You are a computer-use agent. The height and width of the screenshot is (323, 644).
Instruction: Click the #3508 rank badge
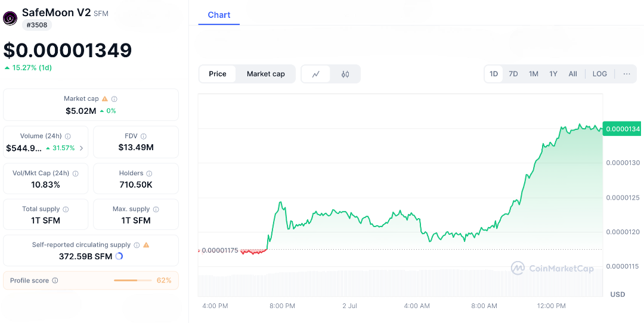[x=37, y=25]
